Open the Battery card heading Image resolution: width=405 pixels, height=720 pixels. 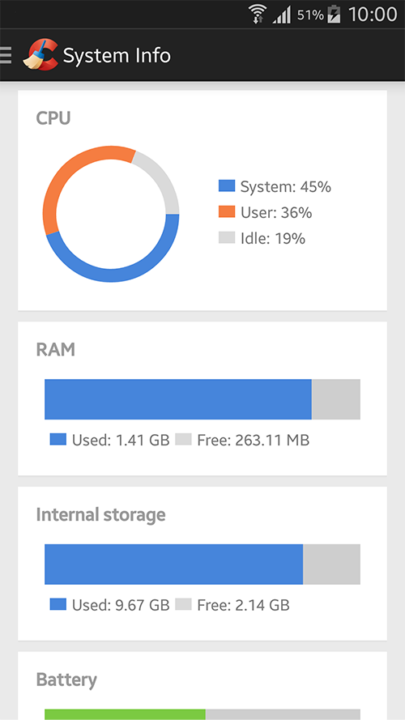tap(67, 680)
